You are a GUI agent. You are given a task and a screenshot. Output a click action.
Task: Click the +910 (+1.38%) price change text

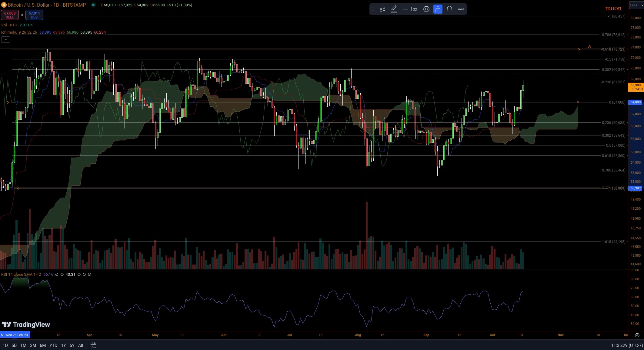[179, 5]
